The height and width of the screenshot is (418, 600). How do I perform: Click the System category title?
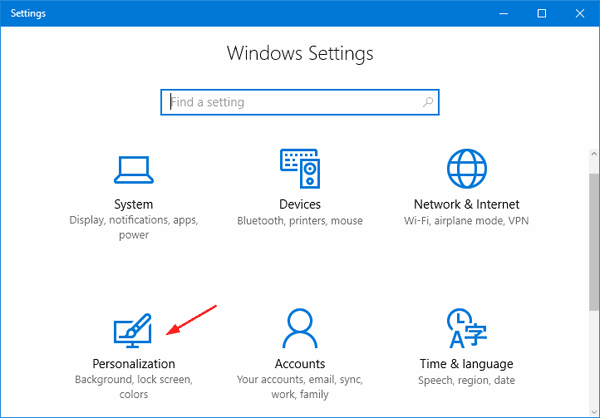(134, 204)
